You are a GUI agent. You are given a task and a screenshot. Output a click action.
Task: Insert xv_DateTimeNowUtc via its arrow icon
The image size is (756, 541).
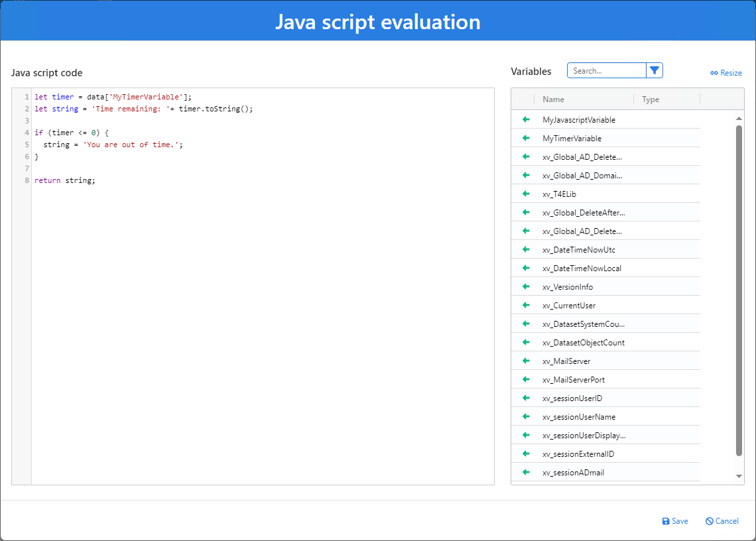click(527, 249)
